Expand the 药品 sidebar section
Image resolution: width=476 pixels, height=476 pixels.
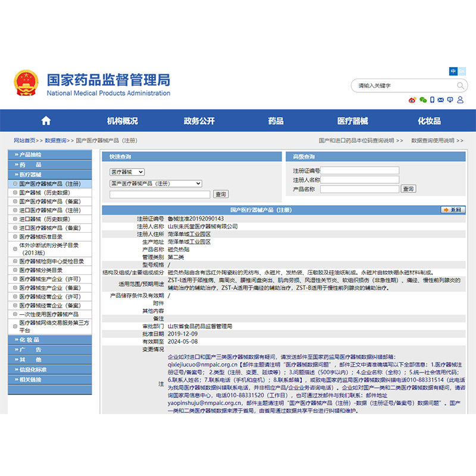[50, 165]
